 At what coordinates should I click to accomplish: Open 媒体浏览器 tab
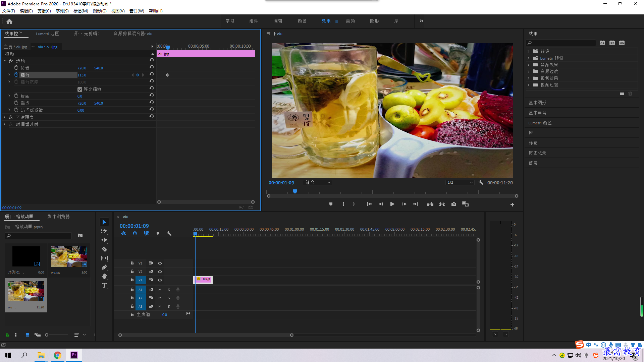coord(58,217)
